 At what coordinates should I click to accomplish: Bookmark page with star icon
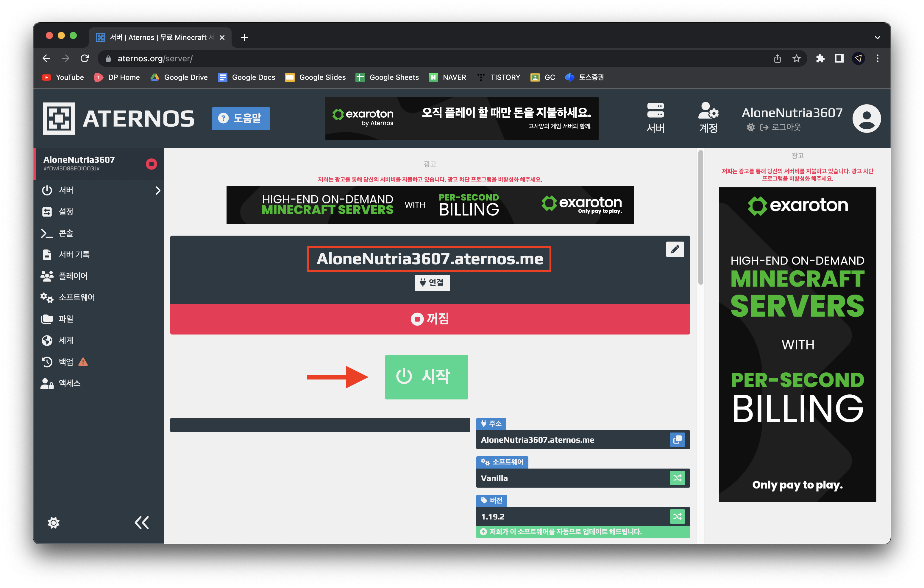(796, 58)
